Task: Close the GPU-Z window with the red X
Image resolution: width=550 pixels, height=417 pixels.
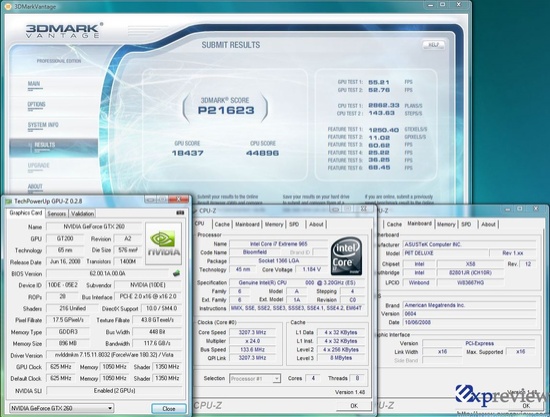Action: [x=179, y=199]
